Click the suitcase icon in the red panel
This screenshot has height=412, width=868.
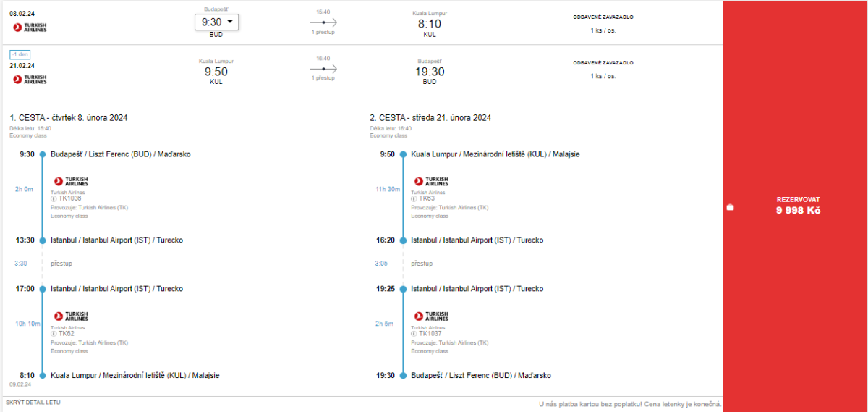tap(730, 208)
